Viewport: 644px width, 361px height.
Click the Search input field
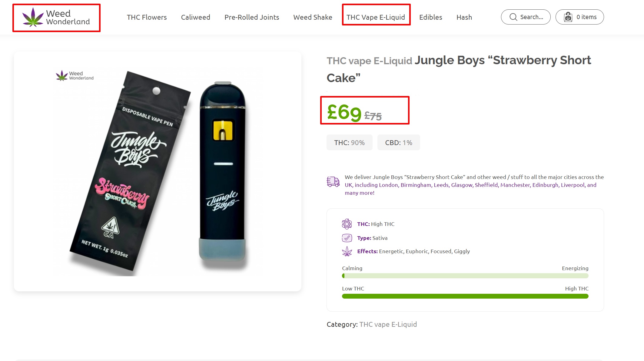[526, 17]
